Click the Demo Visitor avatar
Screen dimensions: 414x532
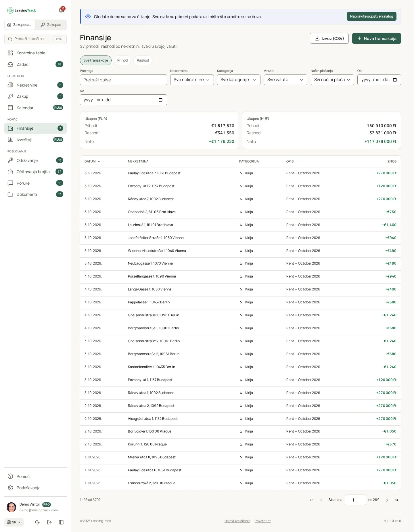[x=11, y=507]
